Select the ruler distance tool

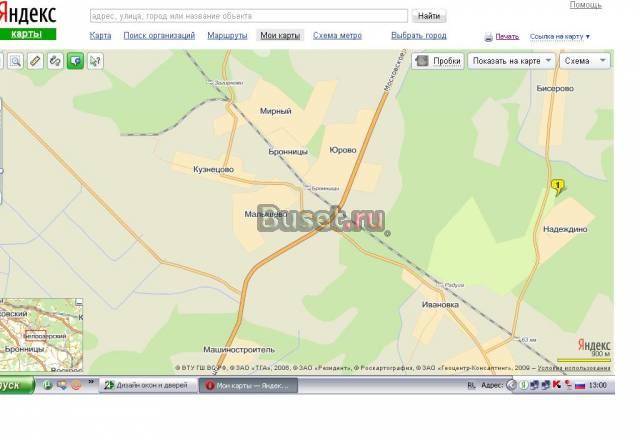(35, 61)
